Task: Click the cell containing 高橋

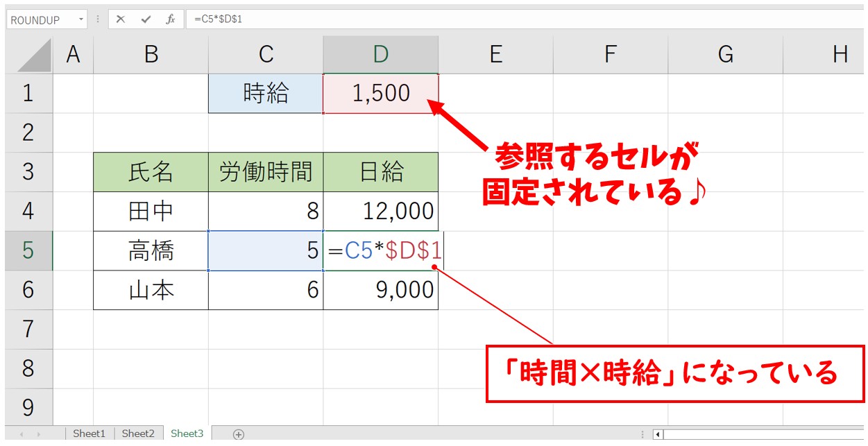Action: [151, 250]
